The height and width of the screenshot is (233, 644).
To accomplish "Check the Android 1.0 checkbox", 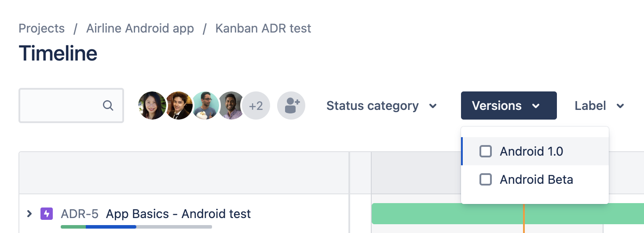I will coord(486,152).
